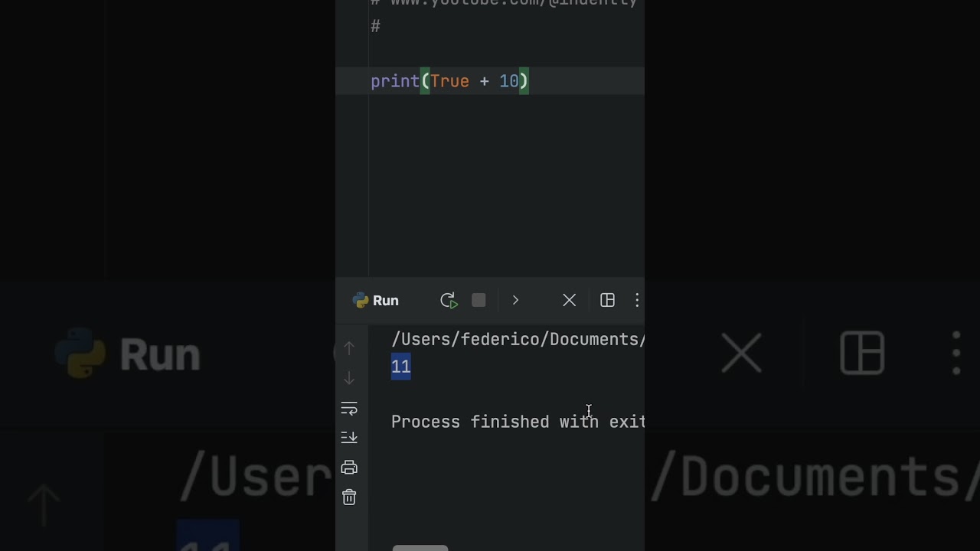Jump up the stack trace

point(349,348)
